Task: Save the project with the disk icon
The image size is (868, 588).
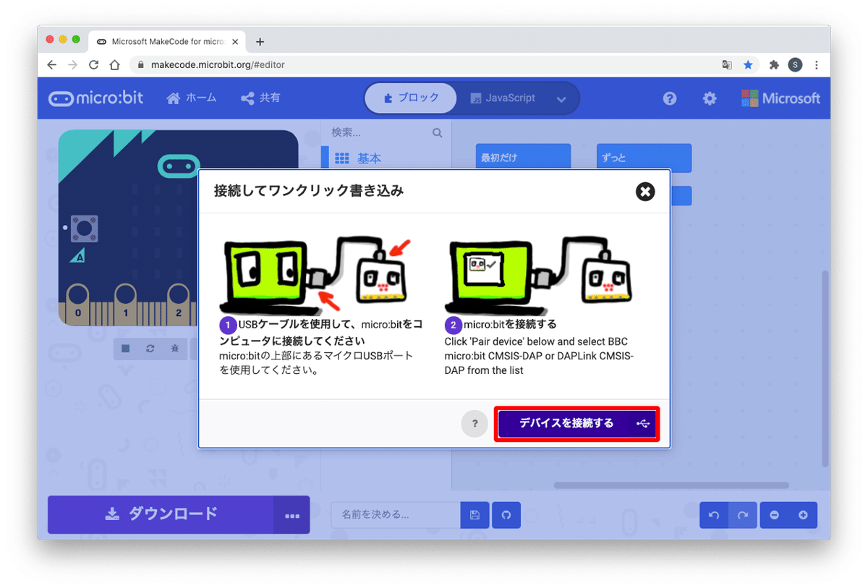Action: (x=475, y=515)
